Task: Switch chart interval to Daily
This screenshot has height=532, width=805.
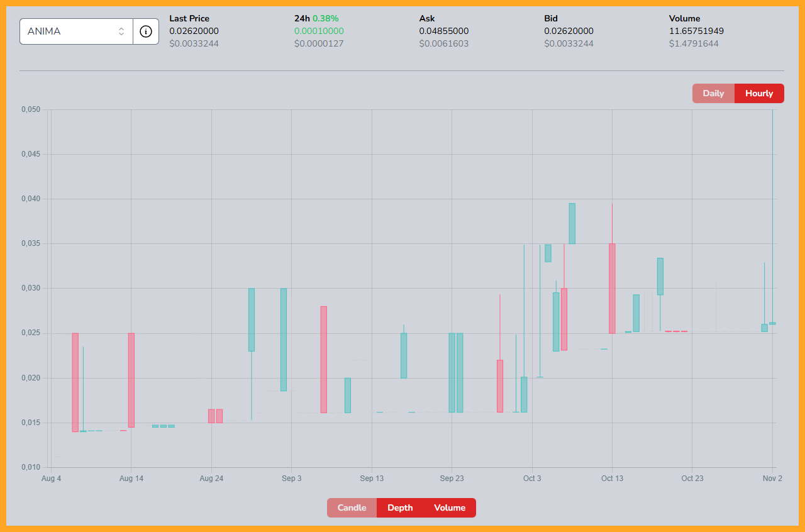Action: pyautogui.click(x=713, y=93)
